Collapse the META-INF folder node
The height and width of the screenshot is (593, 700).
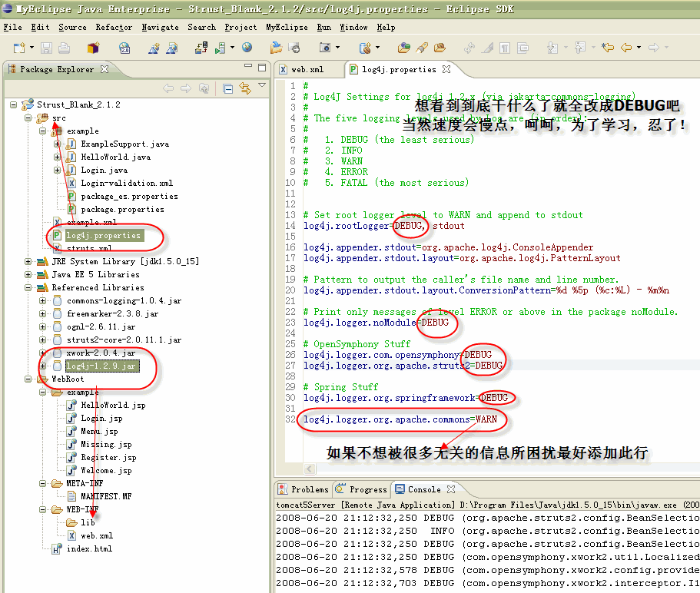point(42,484)
